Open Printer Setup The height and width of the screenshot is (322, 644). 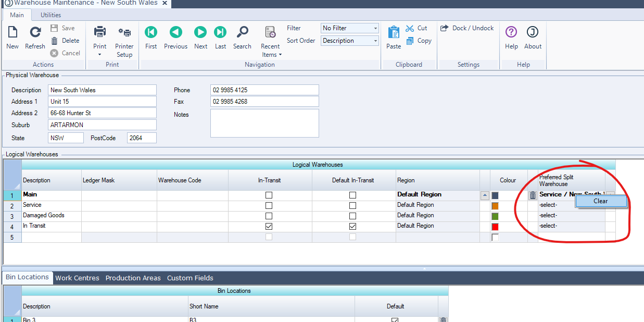pyautogui.click(x=124, y=33)
